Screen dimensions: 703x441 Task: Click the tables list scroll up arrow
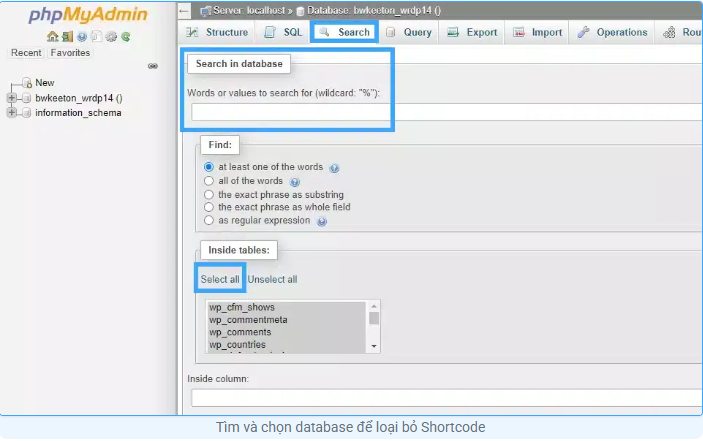click(x=373, y=306)
